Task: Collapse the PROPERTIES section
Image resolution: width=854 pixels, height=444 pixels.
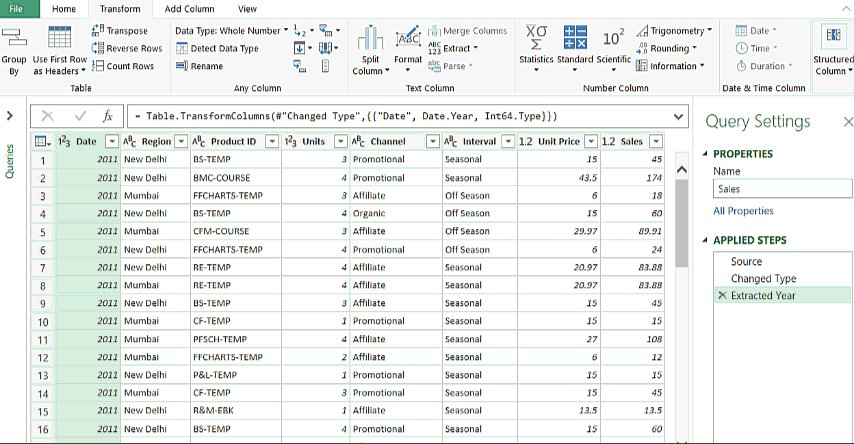Action: coord(705,154)
